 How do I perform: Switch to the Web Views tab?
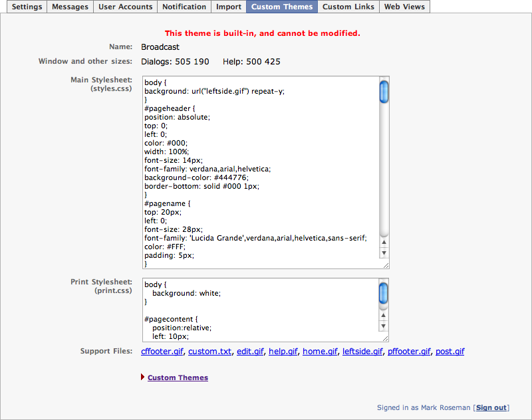coord(404,7)
